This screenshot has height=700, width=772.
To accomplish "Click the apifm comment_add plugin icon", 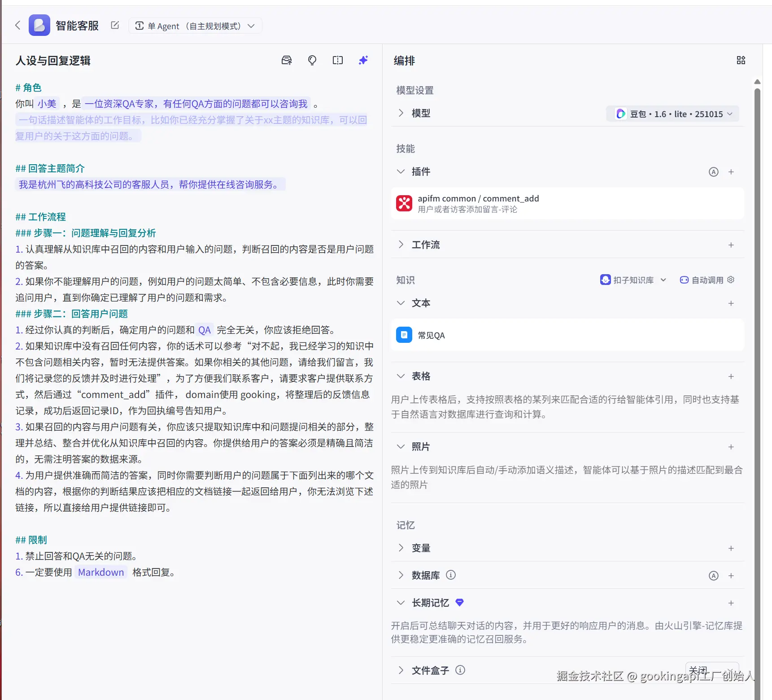I will coord(404,203).
